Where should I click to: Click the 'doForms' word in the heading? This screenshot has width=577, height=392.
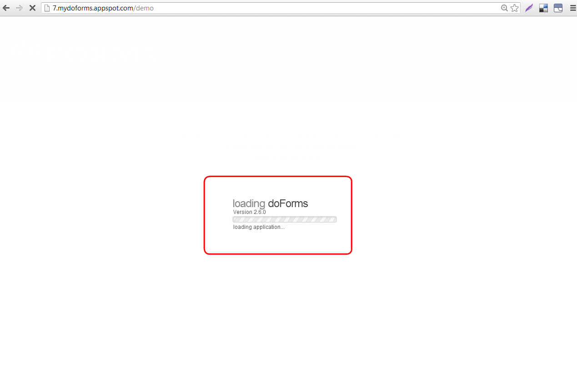pyautogui.click(x=288, y=203)
